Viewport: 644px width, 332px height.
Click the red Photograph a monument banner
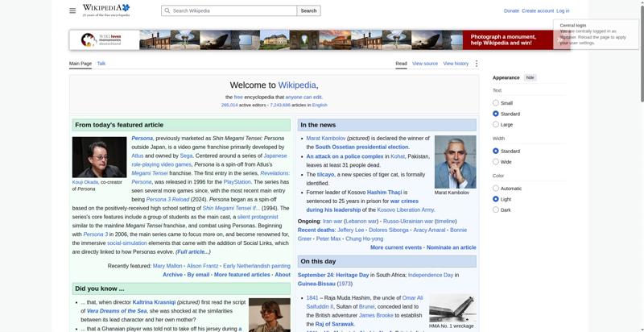pyautogui.click(x=508, y=39)
